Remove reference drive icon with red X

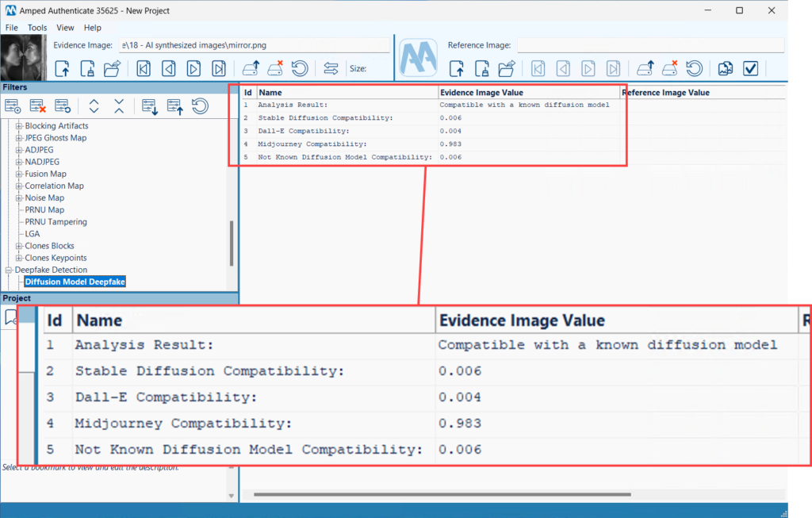669,68
